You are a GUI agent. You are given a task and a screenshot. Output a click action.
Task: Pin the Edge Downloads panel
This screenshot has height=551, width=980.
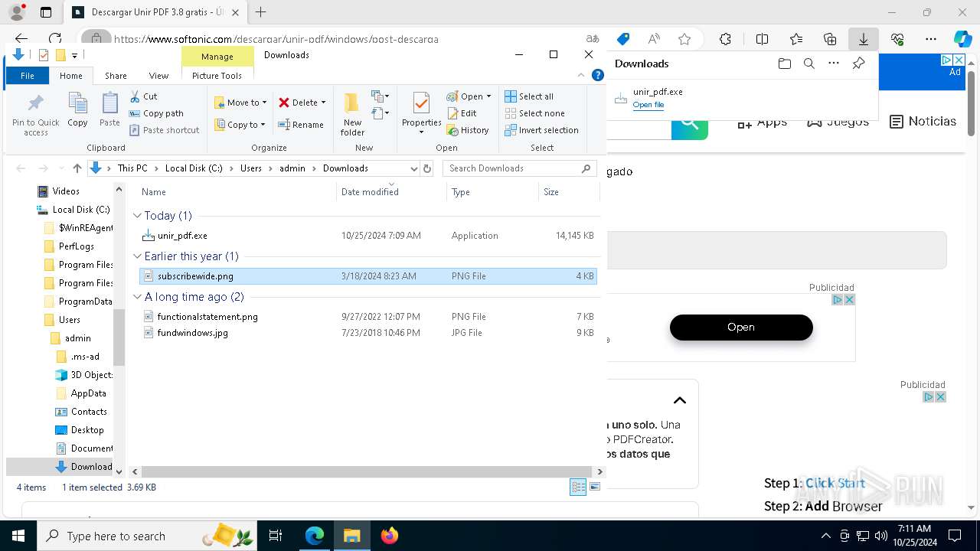coord(858,64)
